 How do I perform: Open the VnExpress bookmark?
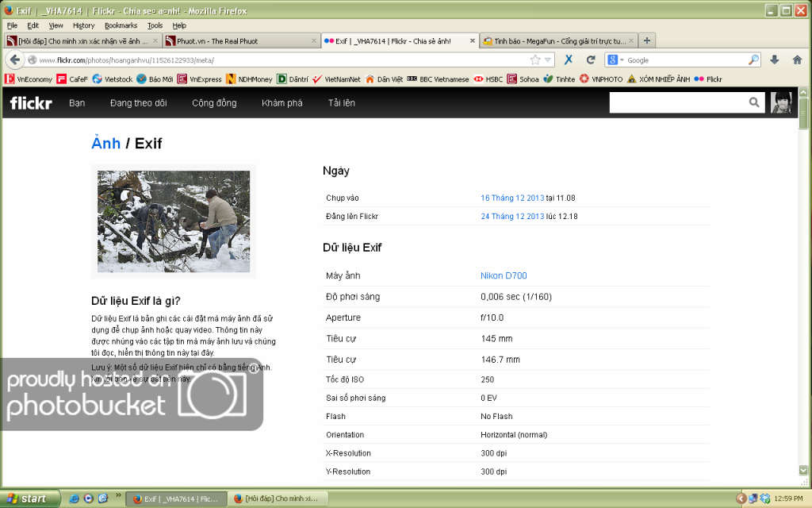pyautogui.click(x=199, y=79)
